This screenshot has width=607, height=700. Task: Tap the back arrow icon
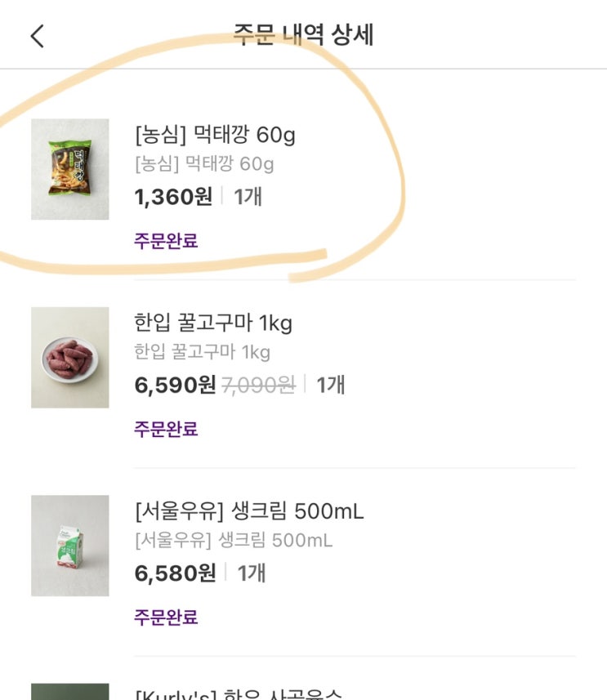37,36
